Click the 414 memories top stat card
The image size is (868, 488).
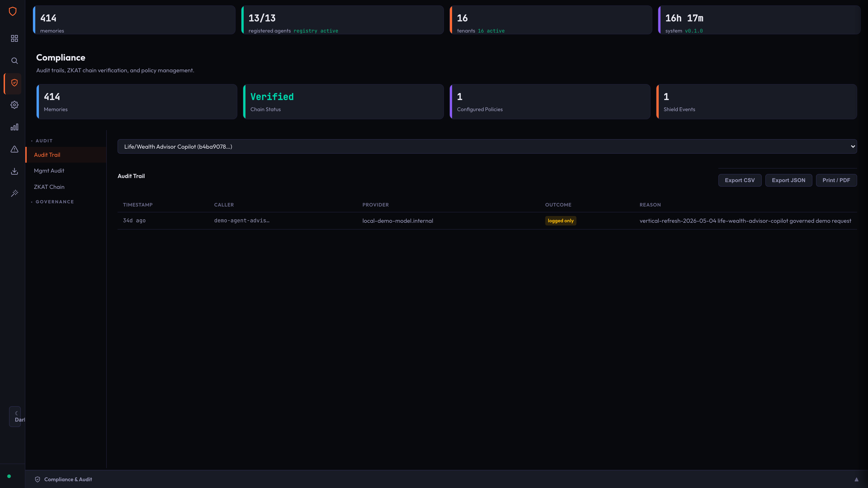(x=134, y=20)
